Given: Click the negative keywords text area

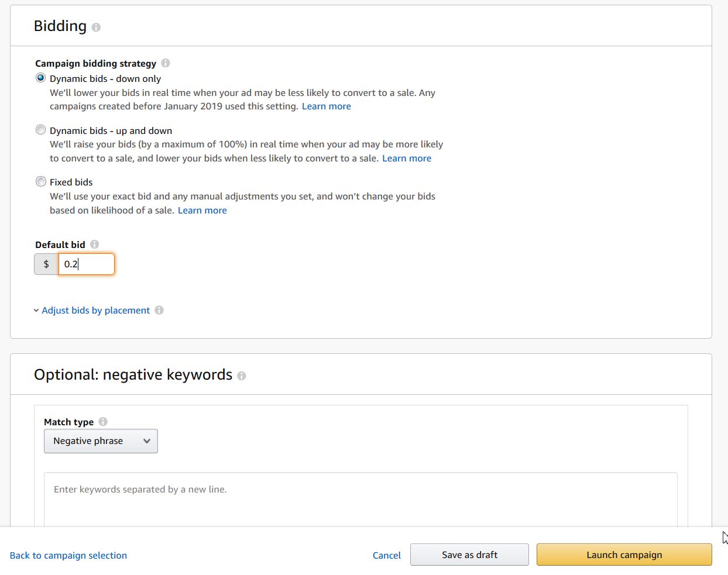Looking at the screenshot, I should (x=360, y=499).
